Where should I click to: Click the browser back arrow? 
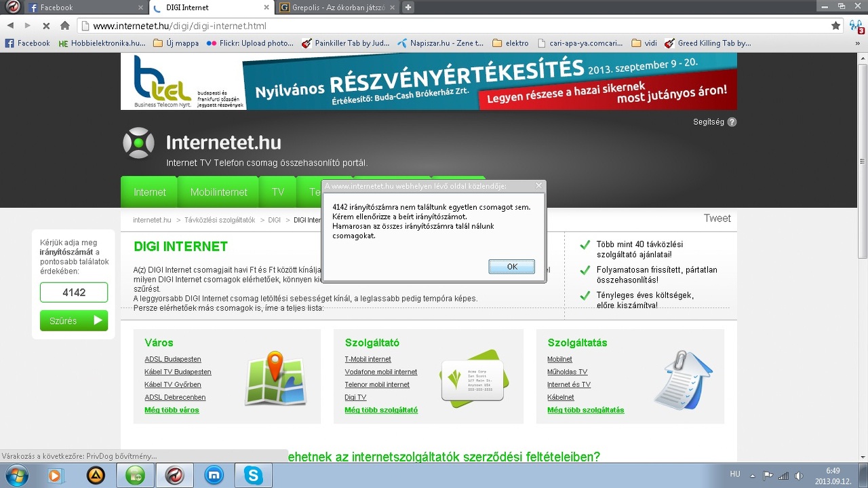click(x=10, y=26)
